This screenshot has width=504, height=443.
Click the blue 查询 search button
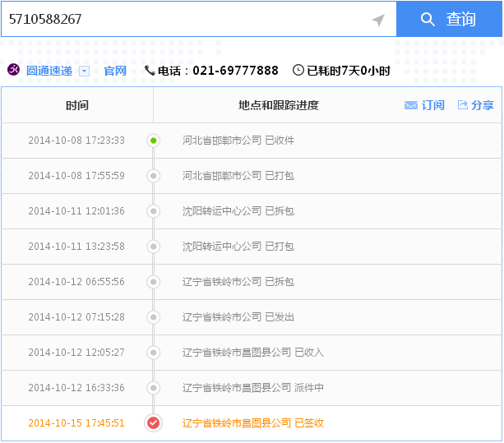pos(448,19)
